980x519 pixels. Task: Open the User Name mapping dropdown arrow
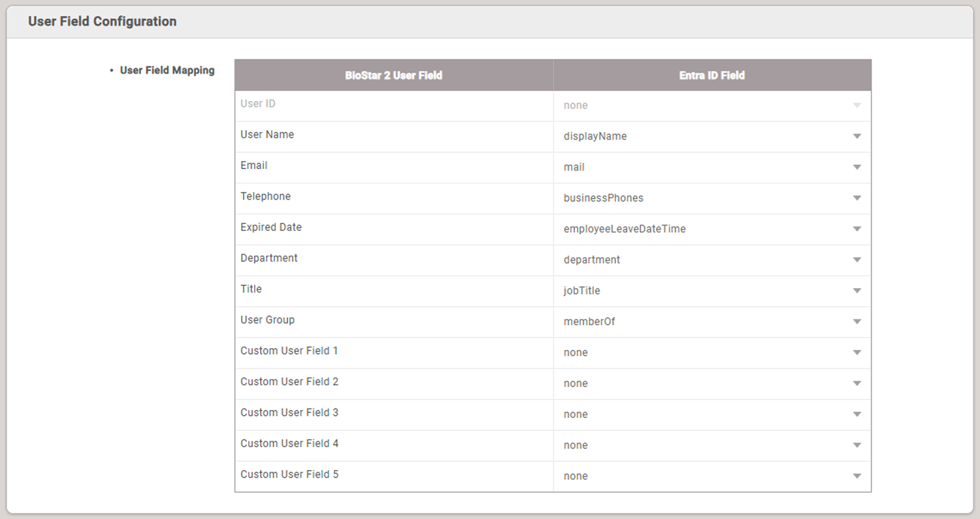click(x=857, y=136)
